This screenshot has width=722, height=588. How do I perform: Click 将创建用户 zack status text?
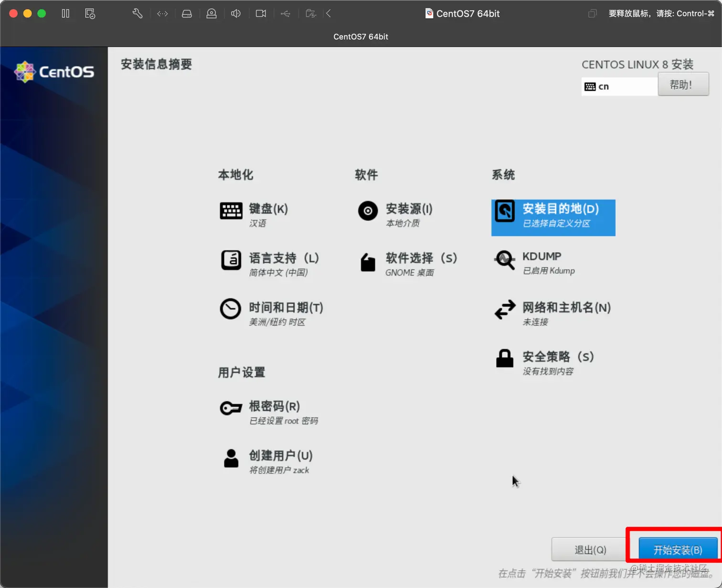(279, 470)
